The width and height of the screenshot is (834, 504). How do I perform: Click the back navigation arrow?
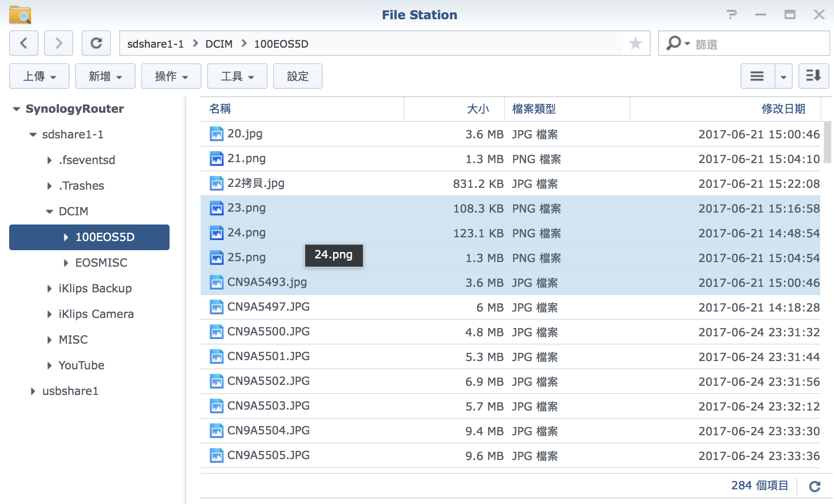coord(24,44)
